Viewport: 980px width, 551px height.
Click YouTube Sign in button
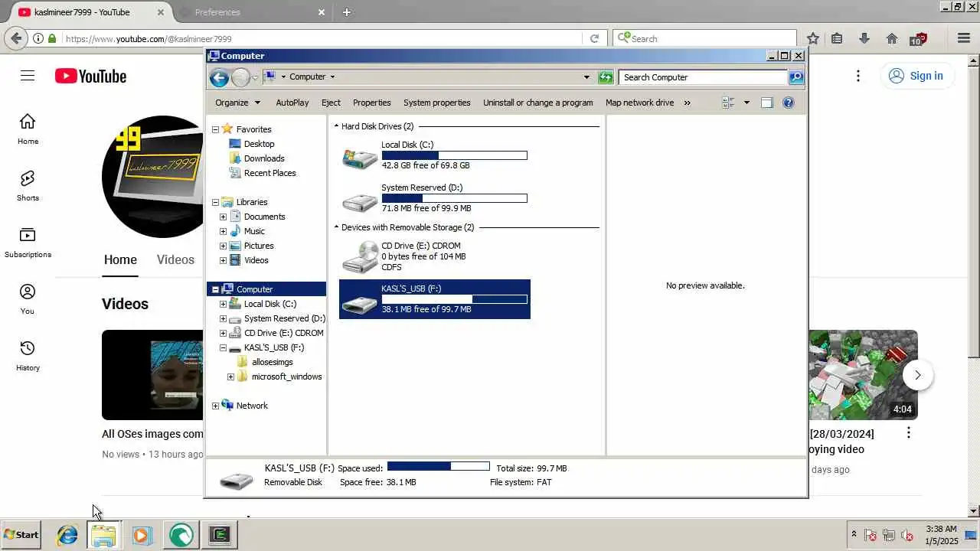(x=916, y=76)
